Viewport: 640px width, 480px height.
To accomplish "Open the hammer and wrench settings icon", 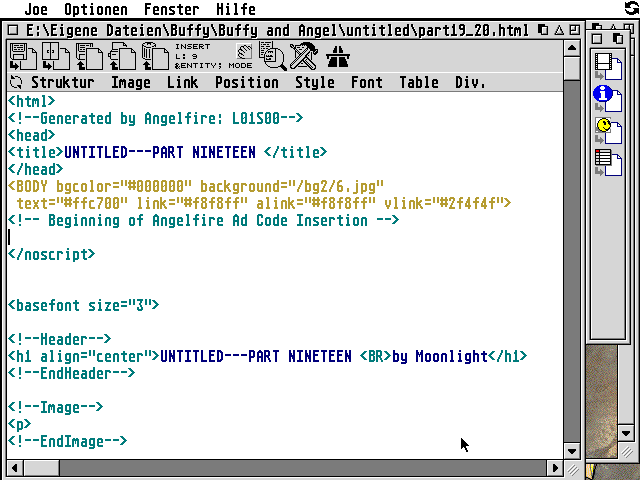I will [x=303, y=57].
